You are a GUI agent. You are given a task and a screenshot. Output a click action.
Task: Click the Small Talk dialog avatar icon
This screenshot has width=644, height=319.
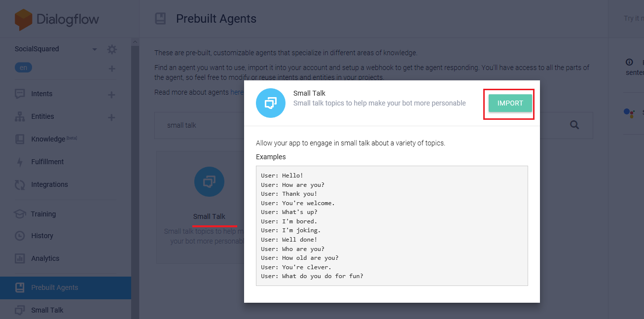(x=271, y=103)
